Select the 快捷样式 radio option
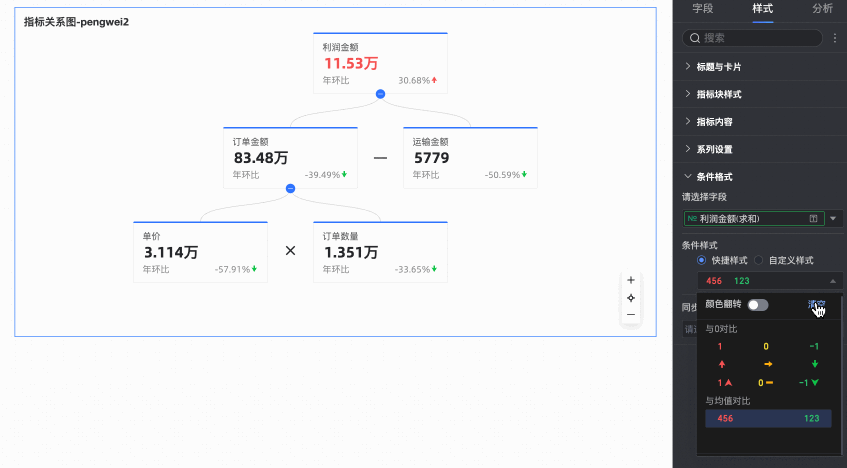 701,260
